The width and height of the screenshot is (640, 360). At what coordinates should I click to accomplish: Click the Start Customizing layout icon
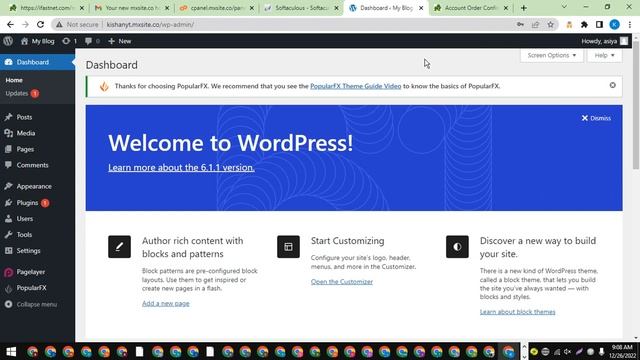pos(289,247)
